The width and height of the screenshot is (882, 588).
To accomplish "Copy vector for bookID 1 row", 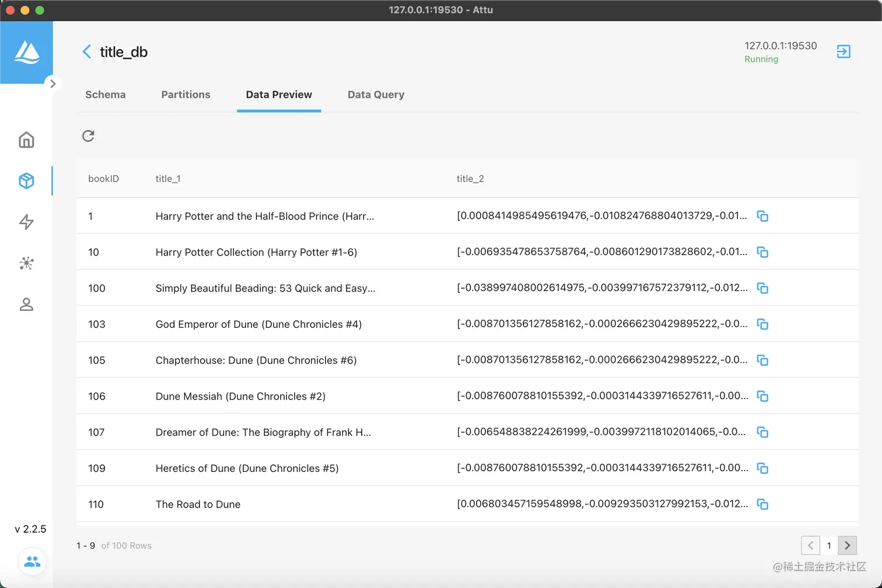I will pyautogui.click(x=762, y=216).
